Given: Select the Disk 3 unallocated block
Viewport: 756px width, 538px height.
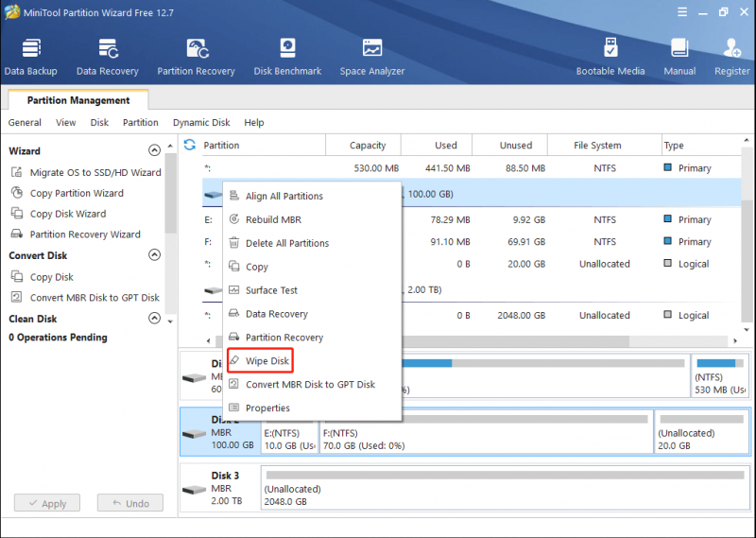Looking at the screenshot, I should pyautogui.click(x=505, y=488).
